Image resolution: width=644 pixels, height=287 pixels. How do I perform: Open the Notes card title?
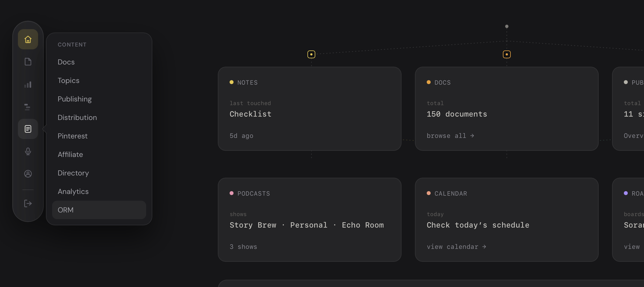pos(248,82)
